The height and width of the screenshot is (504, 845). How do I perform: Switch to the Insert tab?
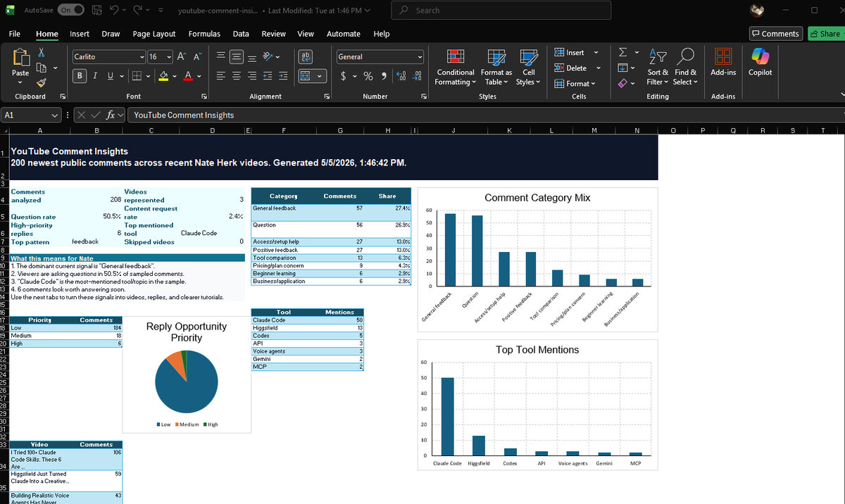(80, 34)
